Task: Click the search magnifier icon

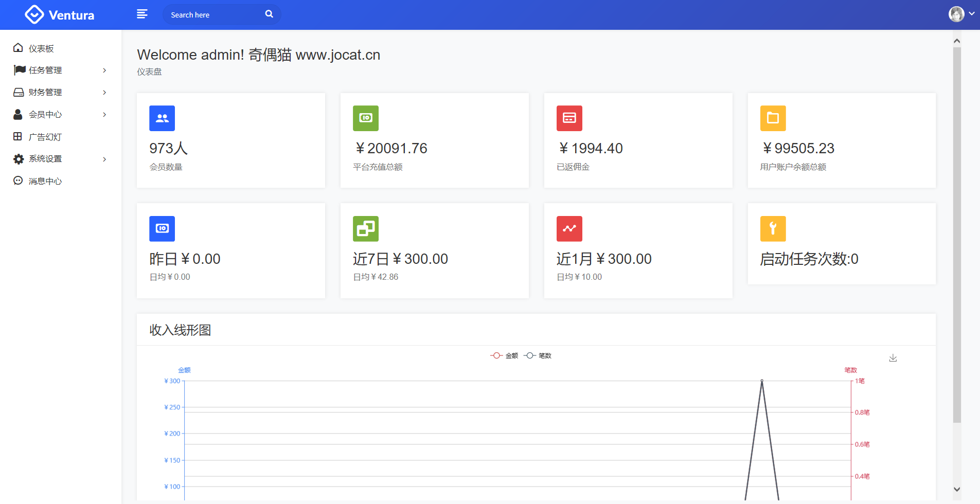Action: [x=269, y=14]
